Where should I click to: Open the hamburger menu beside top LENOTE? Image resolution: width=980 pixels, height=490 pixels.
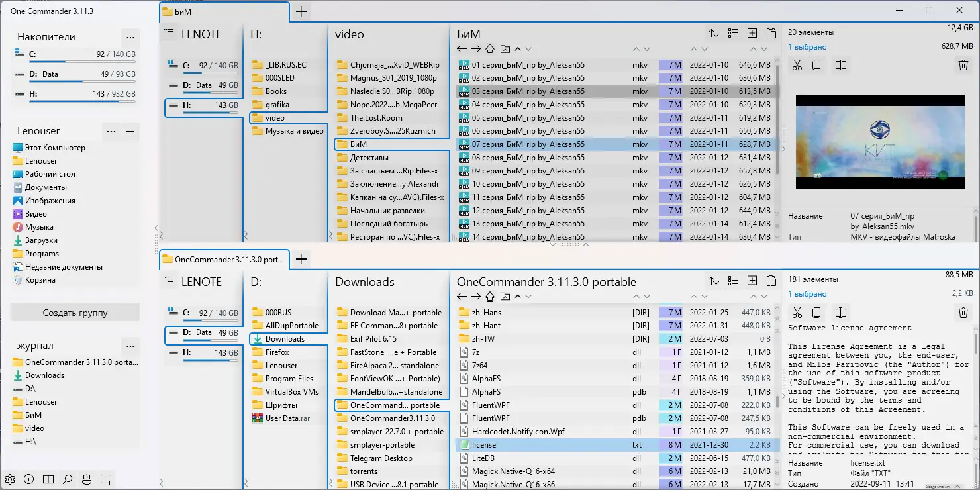click(170, 33)
